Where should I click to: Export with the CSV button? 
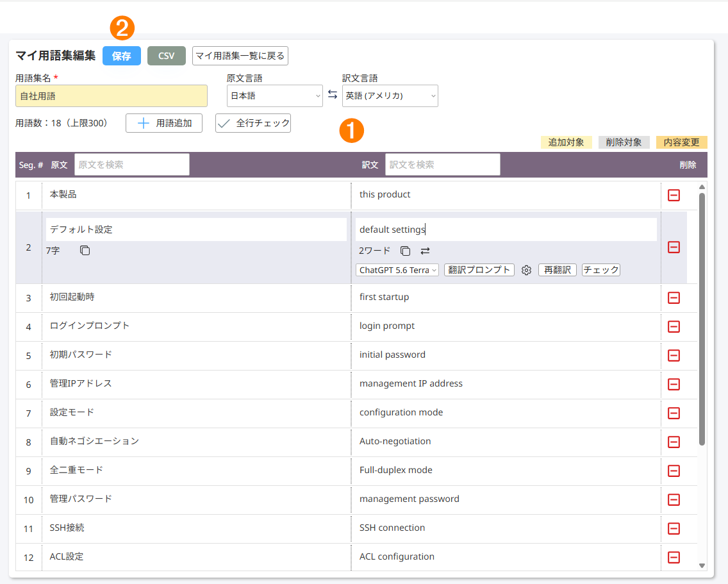(167, 56)
